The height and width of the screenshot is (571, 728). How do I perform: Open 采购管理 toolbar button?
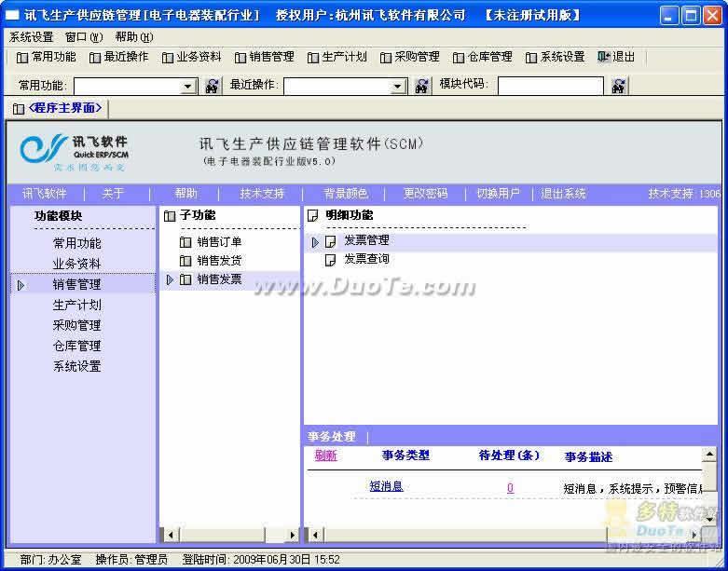tap(409, 57)
